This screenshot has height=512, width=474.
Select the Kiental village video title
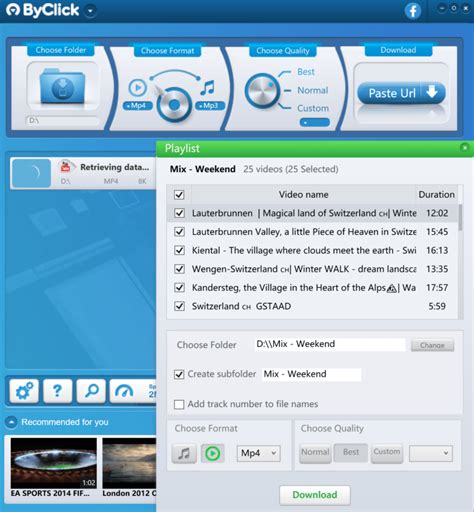[x=304, y=250]
